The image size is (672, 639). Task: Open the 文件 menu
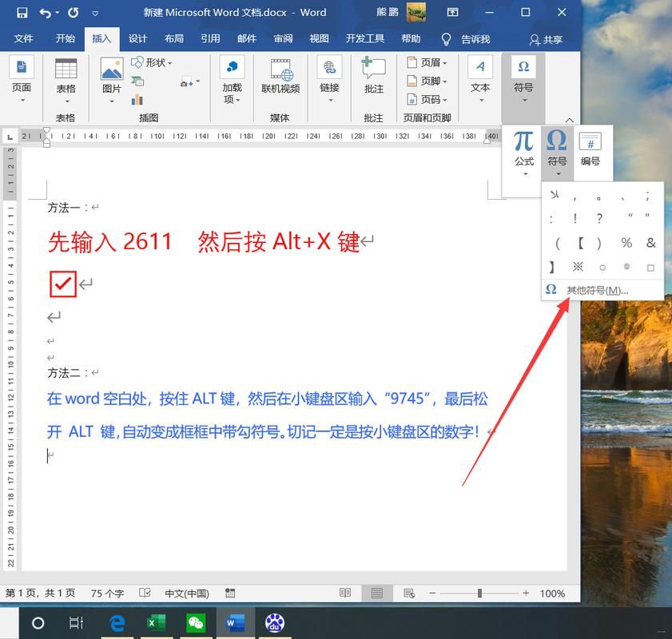pos(23,39)
